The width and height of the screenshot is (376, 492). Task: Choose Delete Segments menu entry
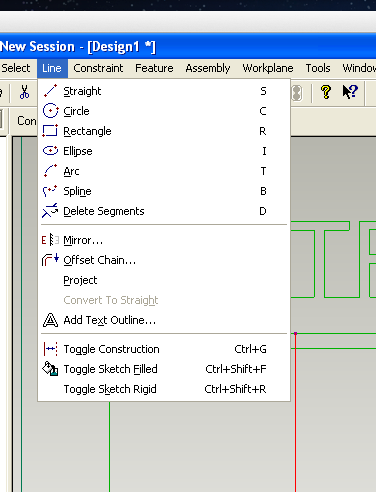click(x=164, y=211)
